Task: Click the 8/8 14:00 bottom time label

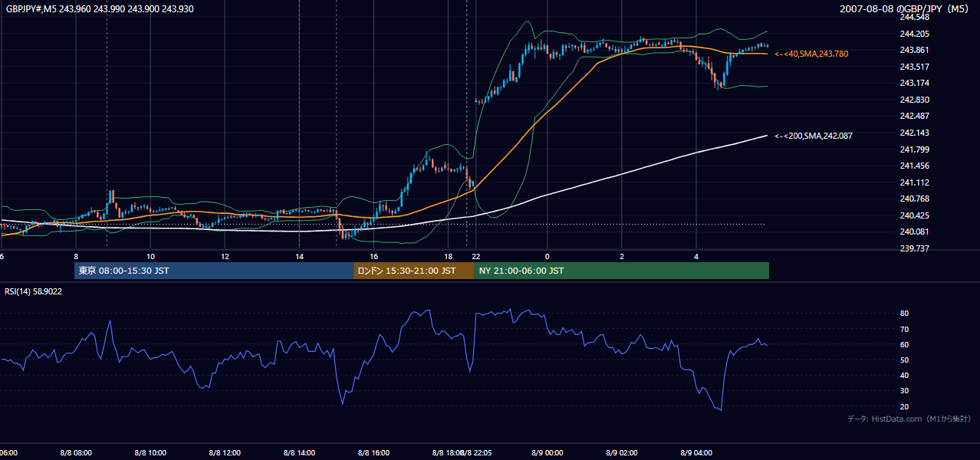Action: tap(299, 452)
